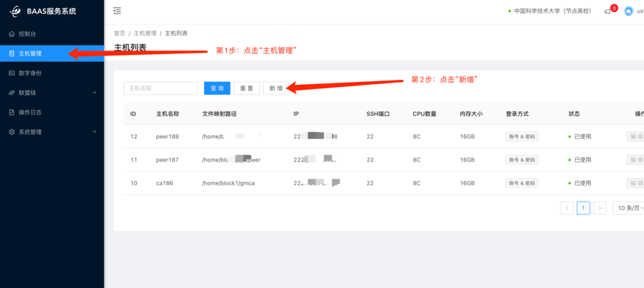Click 编辑 for host ca186
644x288 pixels.
[x=635, y=183]
